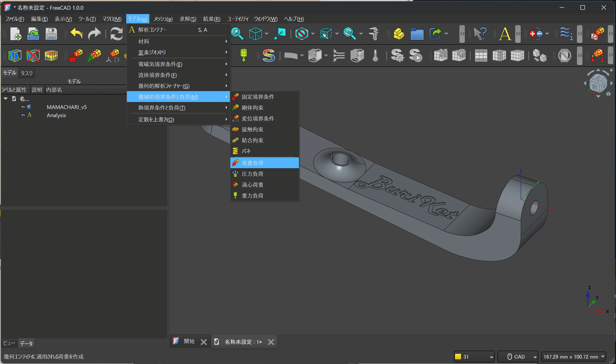Expand the toolbar overflow chevron beside help cursor

(x=463, y=34)
